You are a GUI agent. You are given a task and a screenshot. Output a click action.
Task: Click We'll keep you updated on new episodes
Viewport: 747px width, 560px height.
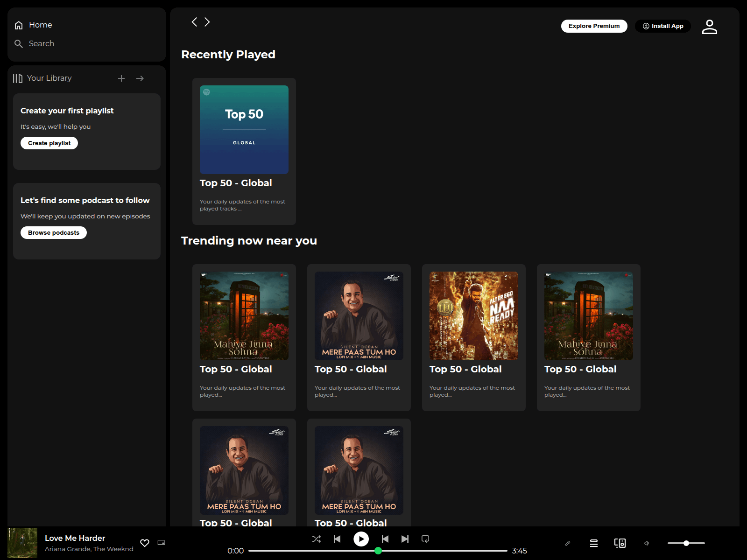coord(85,216)
